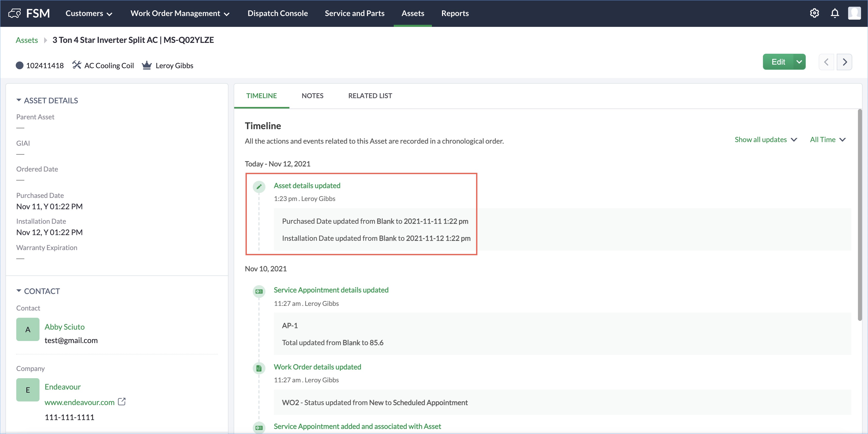This screenshot has width=868, height=434.
Task: Open the Customers menu
Action: [89, 13]
